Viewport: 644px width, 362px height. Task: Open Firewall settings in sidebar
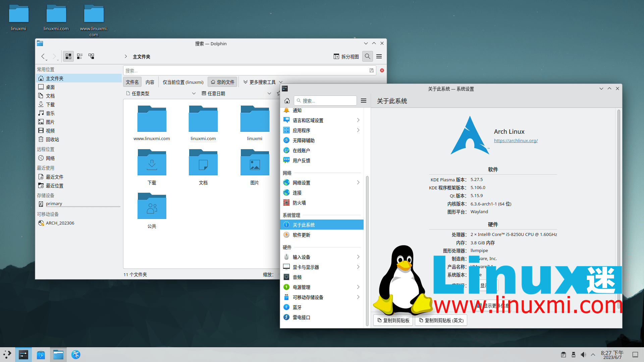[299, 203]
